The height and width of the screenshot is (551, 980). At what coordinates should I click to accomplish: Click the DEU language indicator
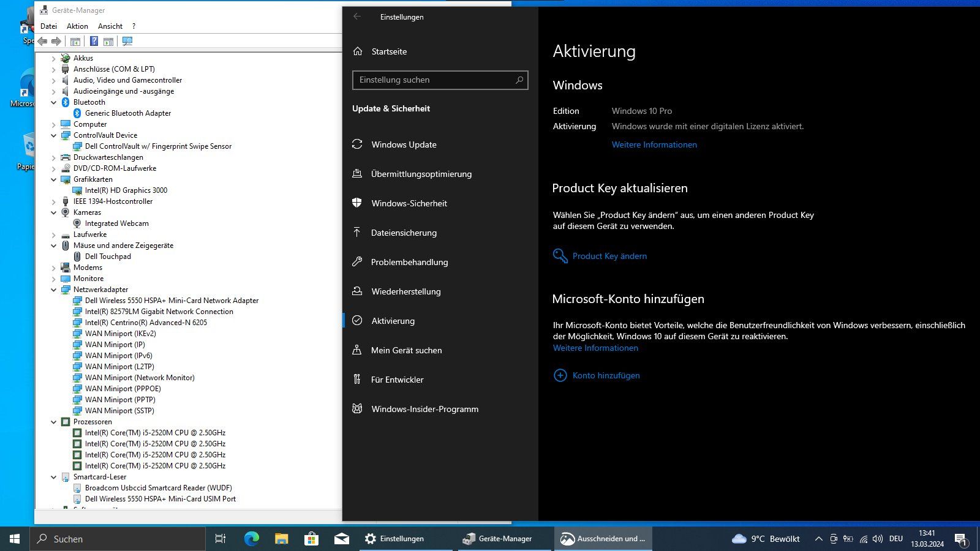coord(896,539)
